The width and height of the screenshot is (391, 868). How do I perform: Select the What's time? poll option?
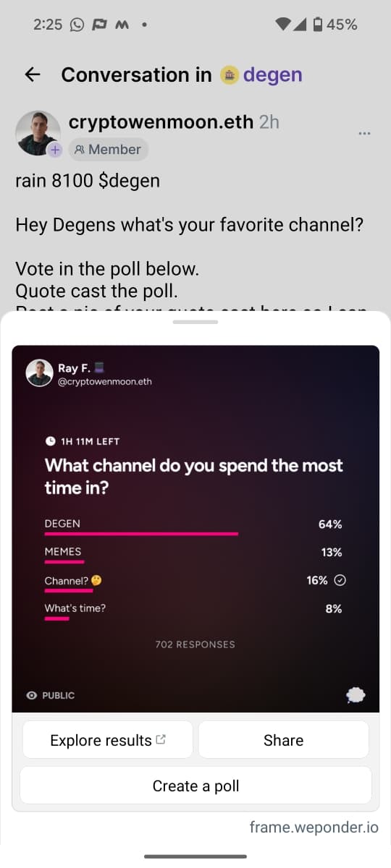pyautogui.click(x=193, y=612)
